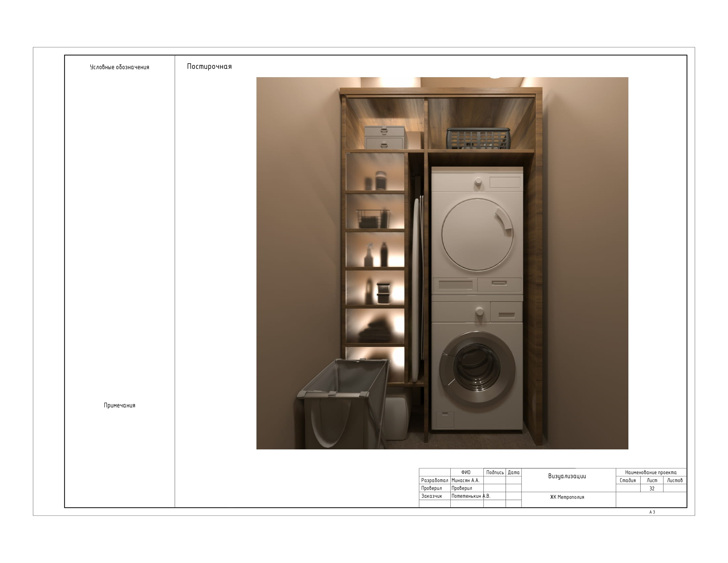728x563 pixels.
Task: Click the 'Заказчик' row label
Action: point(432,496)
